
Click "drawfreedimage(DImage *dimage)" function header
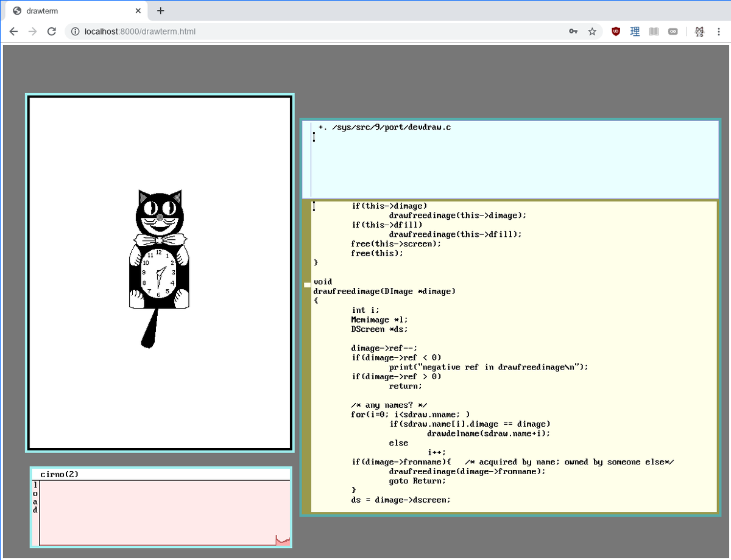tap(384, 292)
